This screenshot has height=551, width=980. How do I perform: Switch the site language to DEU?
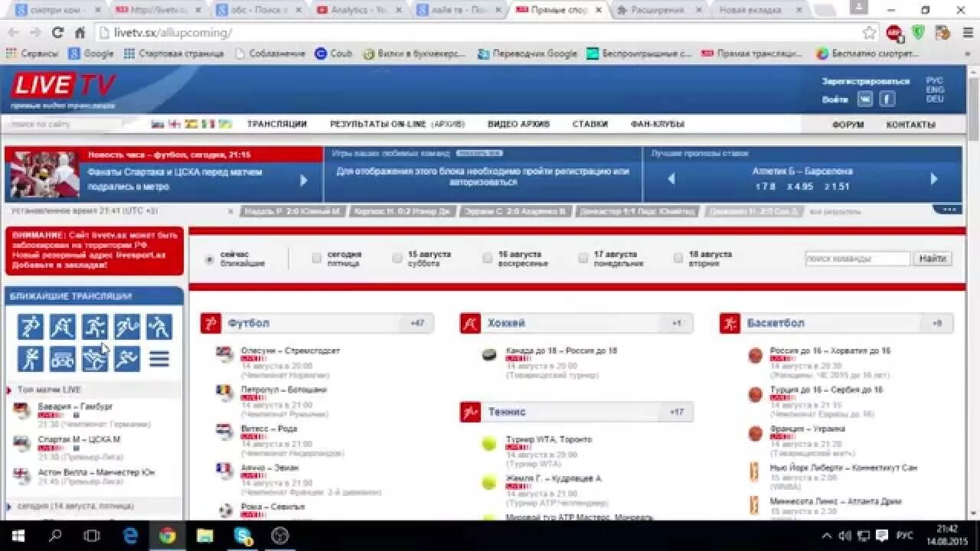pyautogui.click(x=935, y=99)
